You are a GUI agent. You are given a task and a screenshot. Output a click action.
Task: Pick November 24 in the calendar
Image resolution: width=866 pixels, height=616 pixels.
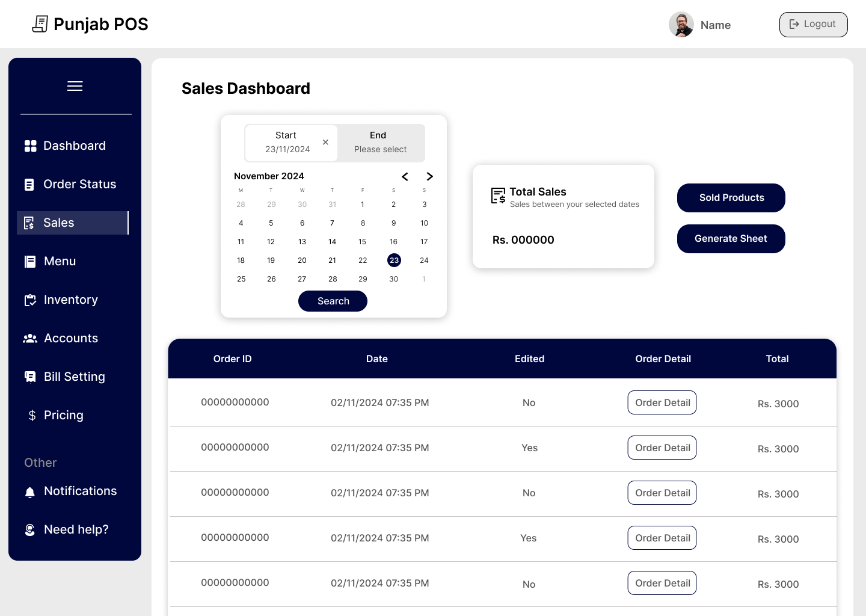[424, 260]
